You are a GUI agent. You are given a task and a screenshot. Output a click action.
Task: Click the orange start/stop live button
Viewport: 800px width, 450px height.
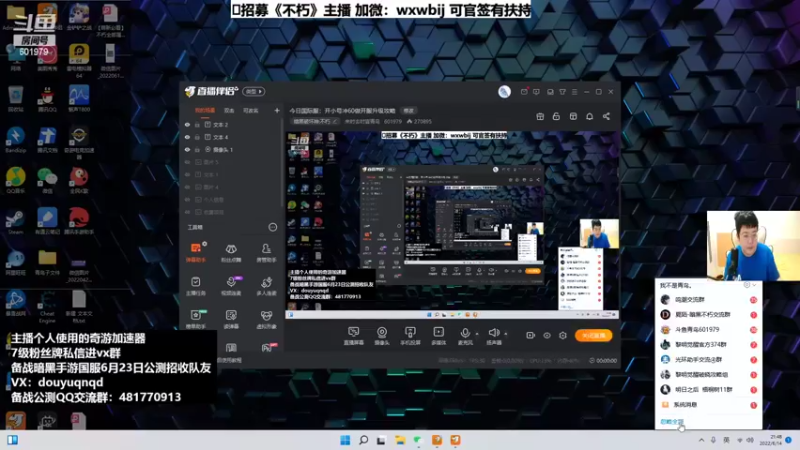click(x=593, y=335)
